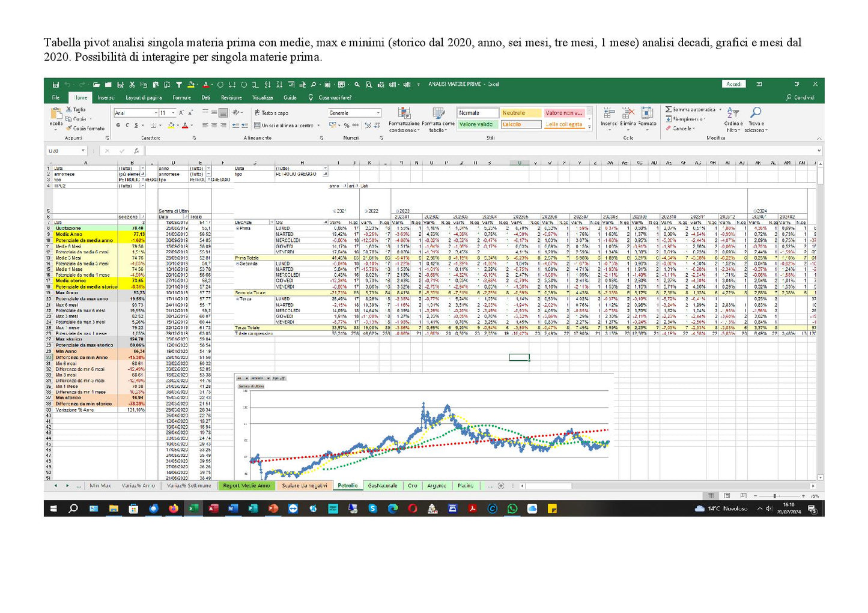Image resolution: width=868 pixels, height=613 pixels.
Task: Open the Unisci e allinea al centro dropdown arrow
Action: (318, 125)
